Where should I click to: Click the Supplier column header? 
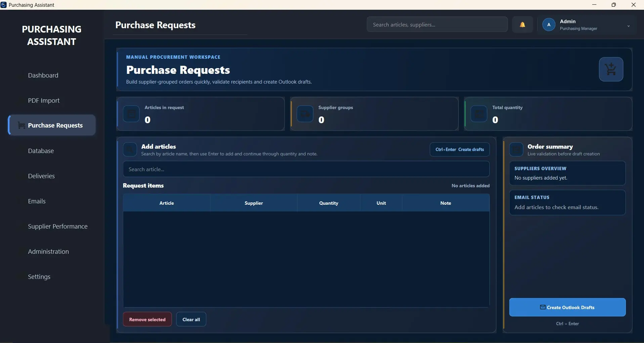tap(254, 203)
